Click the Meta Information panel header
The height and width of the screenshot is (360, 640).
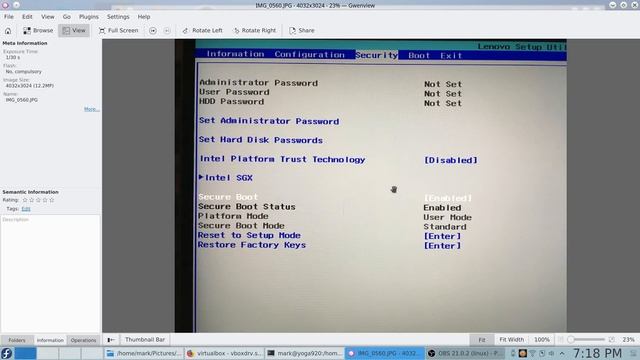click(x=25, y=43)
